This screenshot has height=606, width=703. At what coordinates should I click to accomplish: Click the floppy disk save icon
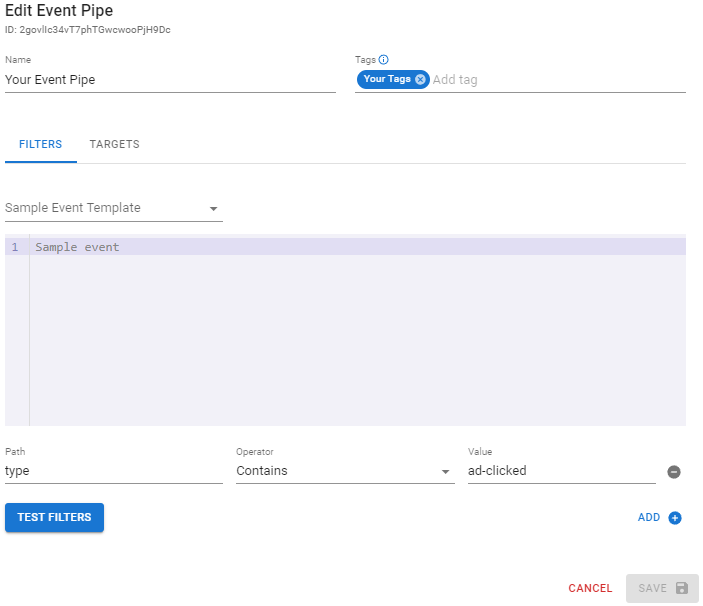(x=682, y=588)
